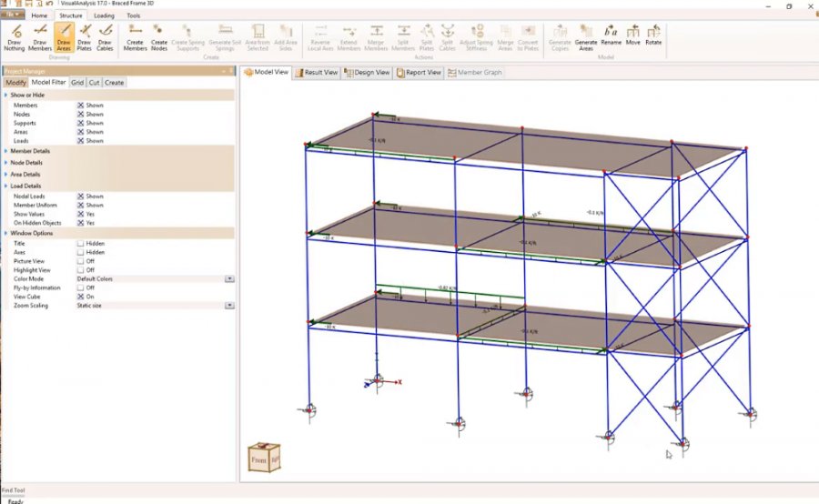Toggle Members Shown checkbox

[x=80, y=106]
